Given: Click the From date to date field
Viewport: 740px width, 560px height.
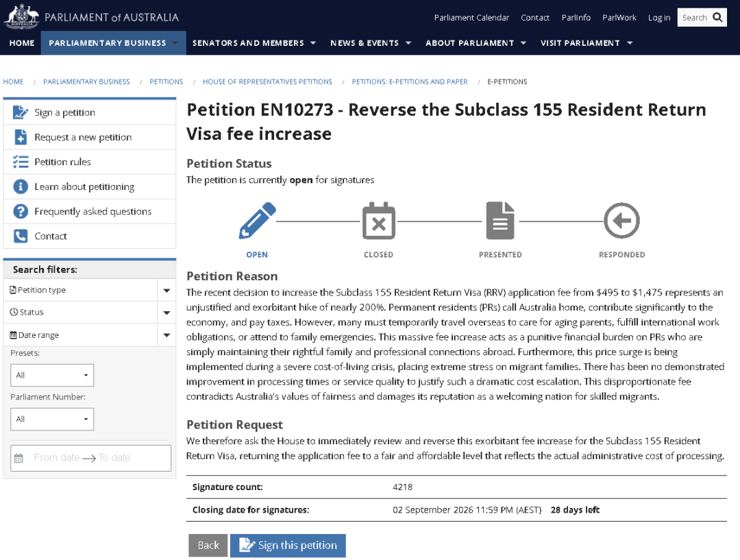Looking at the screenshot, I should point(90,458).
